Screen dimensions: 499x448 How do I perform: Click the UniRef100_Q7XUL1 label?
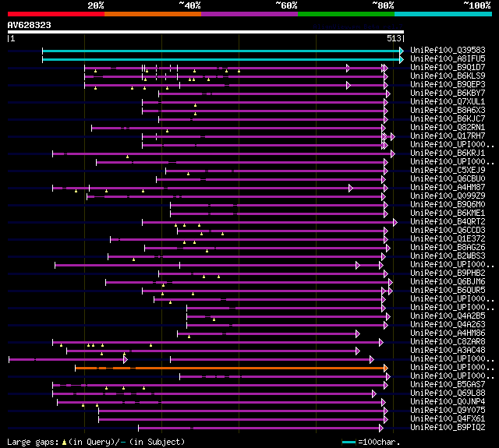click(x=448, y=102)
